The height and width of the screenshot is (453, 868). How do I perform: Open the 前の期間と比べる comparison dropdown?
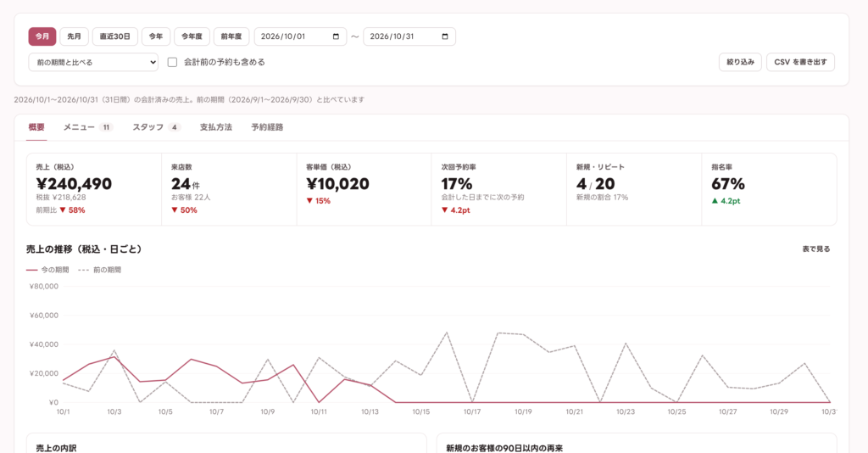93,62
